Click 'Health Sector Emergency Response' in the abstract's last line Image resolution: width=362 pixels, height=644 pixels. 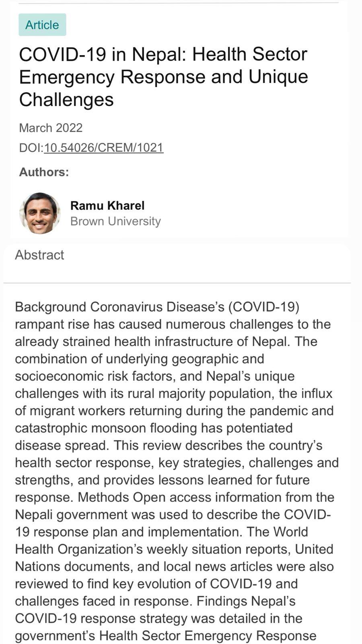coord(208,636)
